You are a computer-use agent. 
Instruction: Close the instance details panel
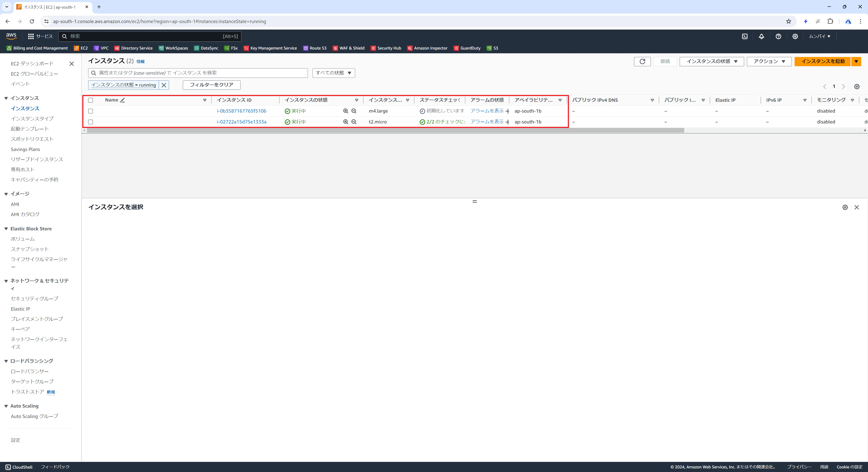click(x=857, y=207)
